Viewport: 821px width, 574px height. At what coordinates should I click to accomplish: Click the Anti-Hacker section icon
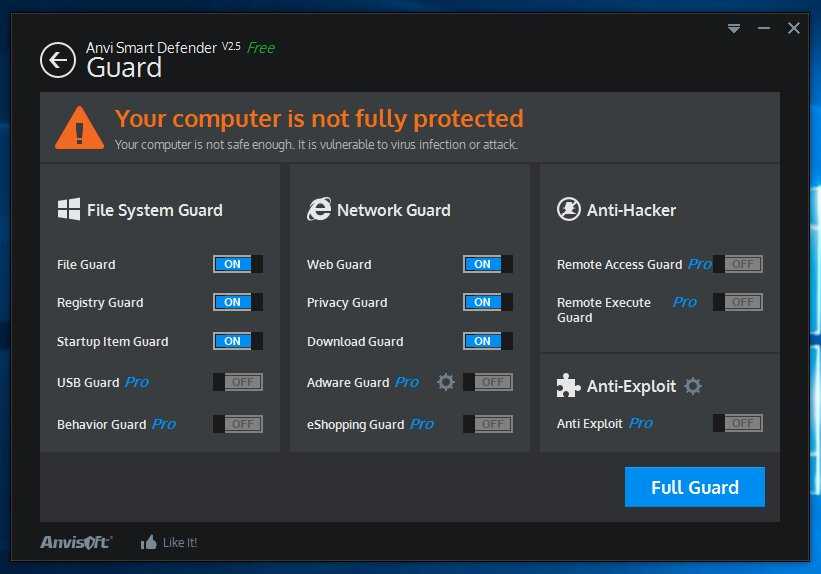568,210
